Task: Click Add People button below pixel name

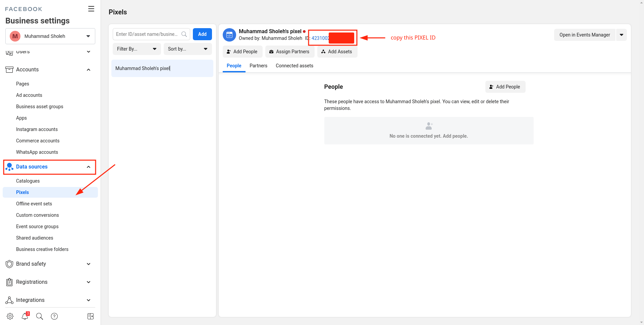Action: (242, 52)
